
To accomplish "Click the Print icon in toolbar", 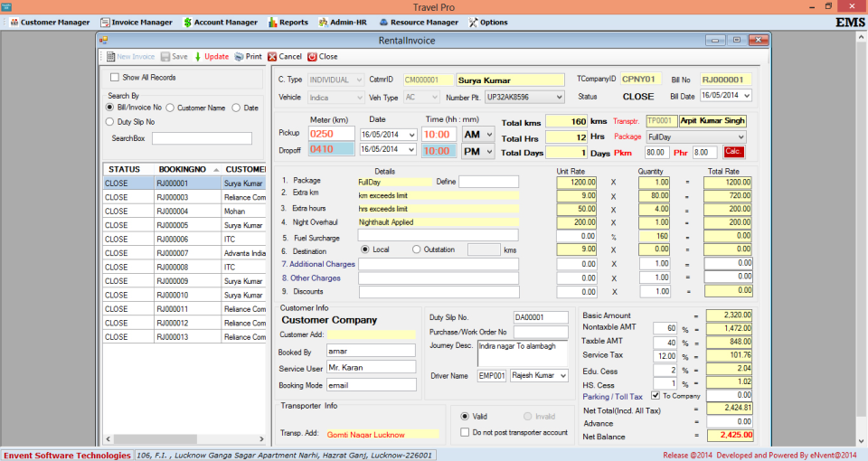I will tap(239, 56).
